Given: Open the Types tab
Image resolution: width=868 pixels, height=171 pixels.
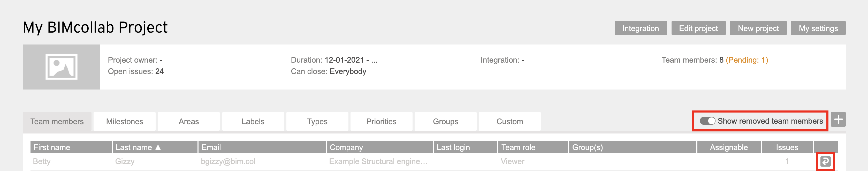Looking at the screenshot, I should [317, 121].
